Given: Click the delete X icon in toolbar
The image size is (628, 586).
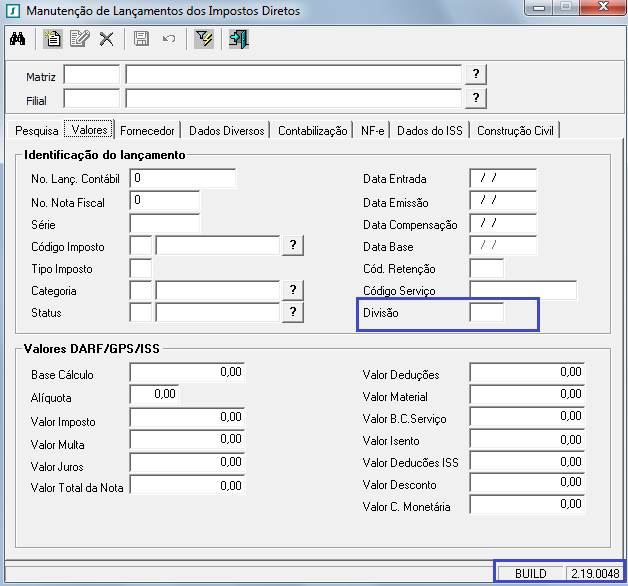Looking at the screenshot, I should [106, 39].
